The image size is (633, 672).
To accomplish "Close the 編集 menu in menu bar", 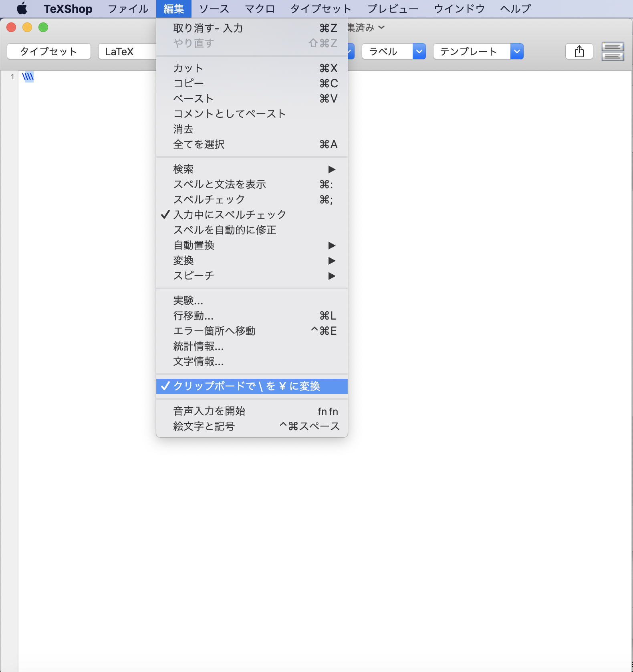I will 173,9.
